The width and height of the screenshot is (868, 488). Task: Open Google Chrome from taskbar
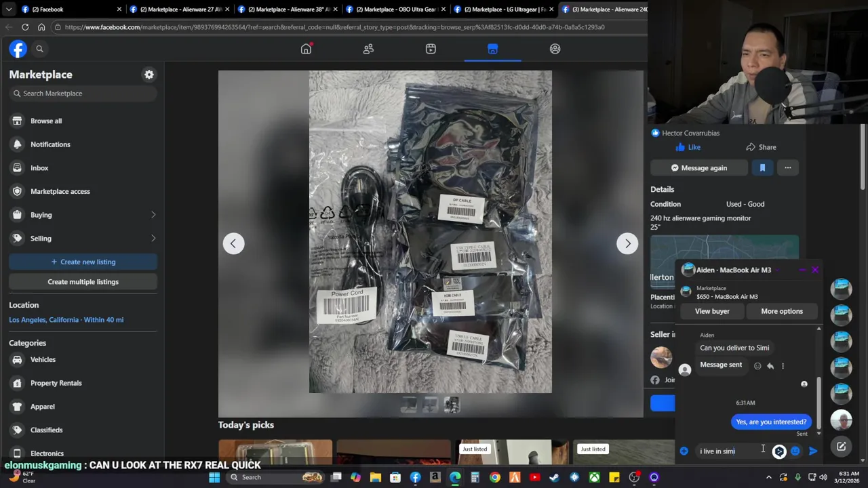pos(495,477)
